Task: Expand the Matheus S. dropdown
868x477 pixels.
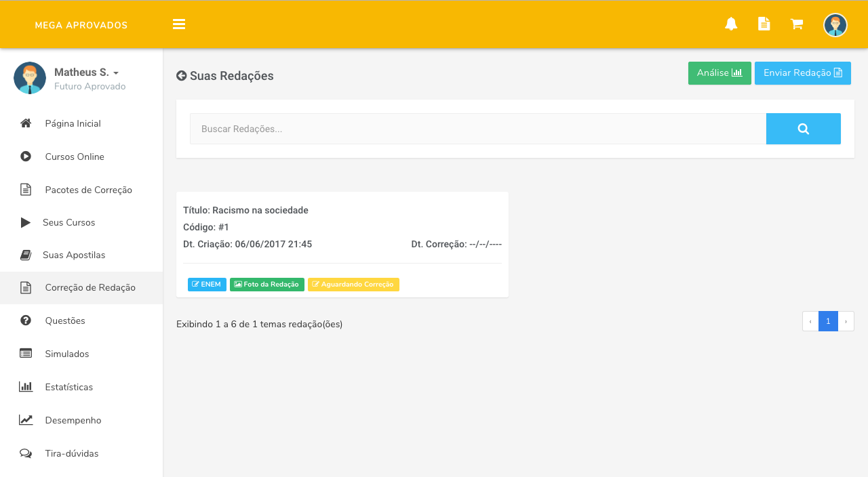Action: point(86,72)
